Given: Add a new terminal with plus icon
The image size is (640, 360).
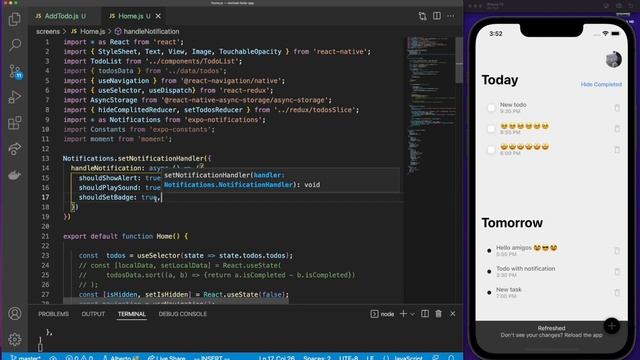Looking at the screenshot, I should [x=403, y=313].
